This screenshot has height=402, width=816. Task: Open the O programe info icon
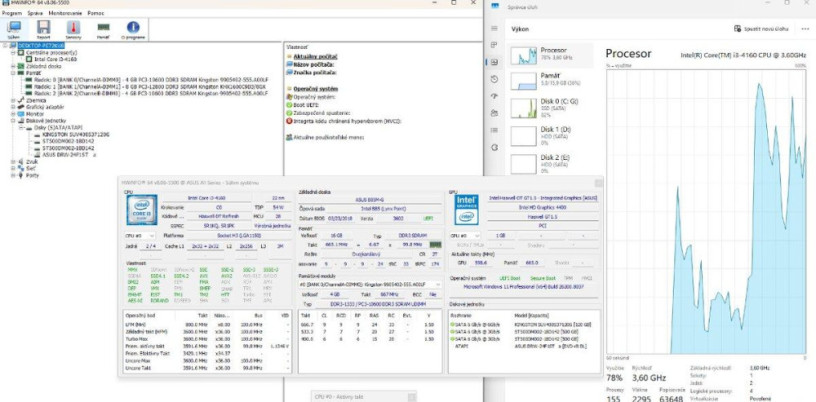pyautogui.click(x=133, y=30)
